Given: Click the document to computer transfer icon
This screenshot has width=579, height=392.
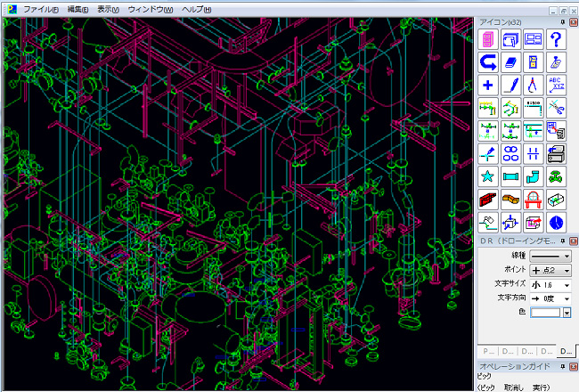Looking at the screenshot, I should click(556, 131).
